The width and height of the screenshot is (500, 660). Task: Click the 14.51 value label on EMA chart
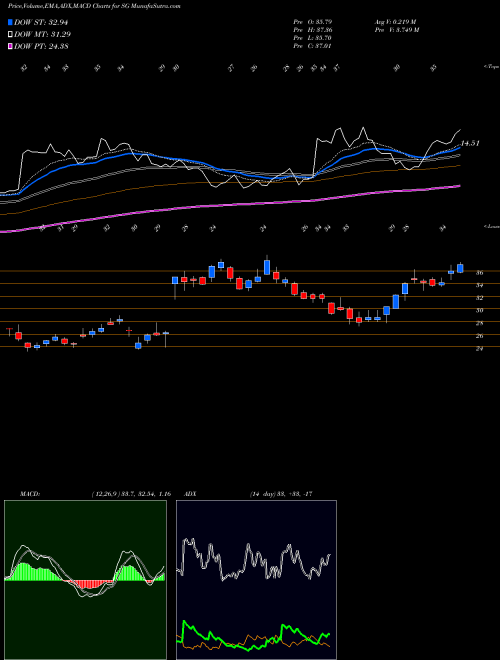[470, 144]
